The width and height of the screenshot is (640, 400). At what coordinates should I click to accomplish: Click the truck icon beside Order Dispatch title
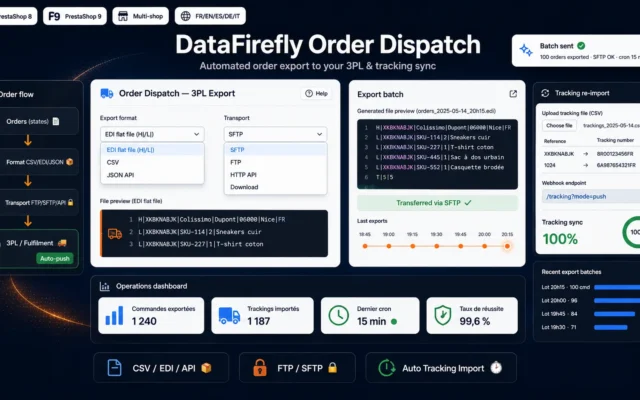click(x=107, y=93)
